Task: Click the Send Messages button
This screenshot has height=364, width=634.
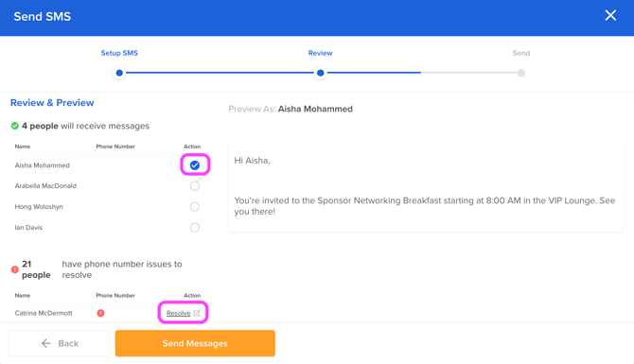Action: [x=195, y=343]
